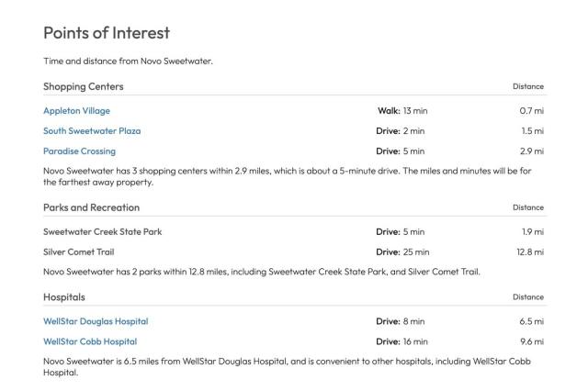Image resolution: width=588 pixels, height=391 pixels.
Task: Click the Hospitals section header
Action: pos(63,297)
